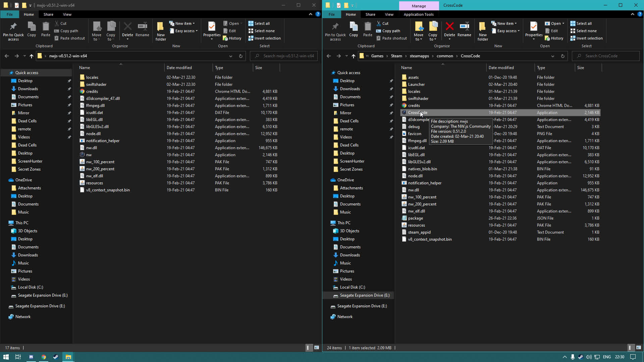This screenshot has height=362, width=644.
Task: Navigate up to the common folder
Action: [x=353, y=56]
